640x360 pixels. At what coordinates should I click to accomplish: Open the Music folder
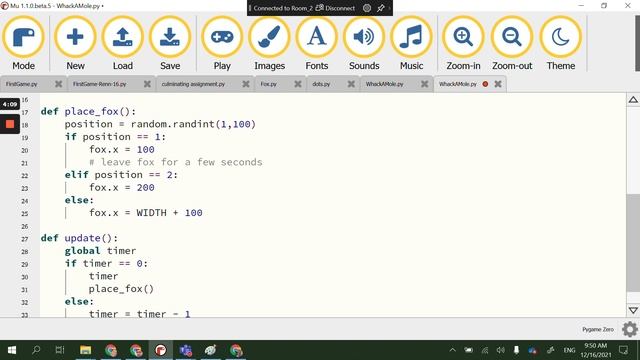pos(411,43)
